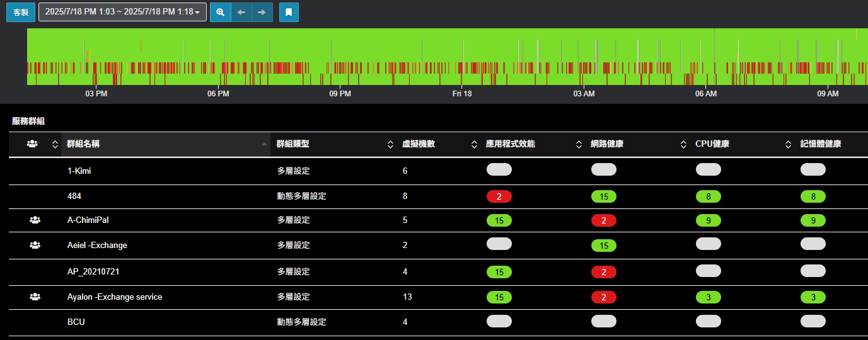Click red application performance badge for 484

pyautogui.click(x=499, y=196)
